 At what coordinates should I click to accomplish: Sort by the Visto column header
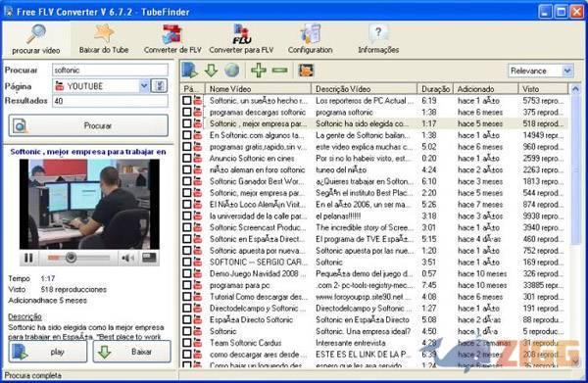[543, 89]
